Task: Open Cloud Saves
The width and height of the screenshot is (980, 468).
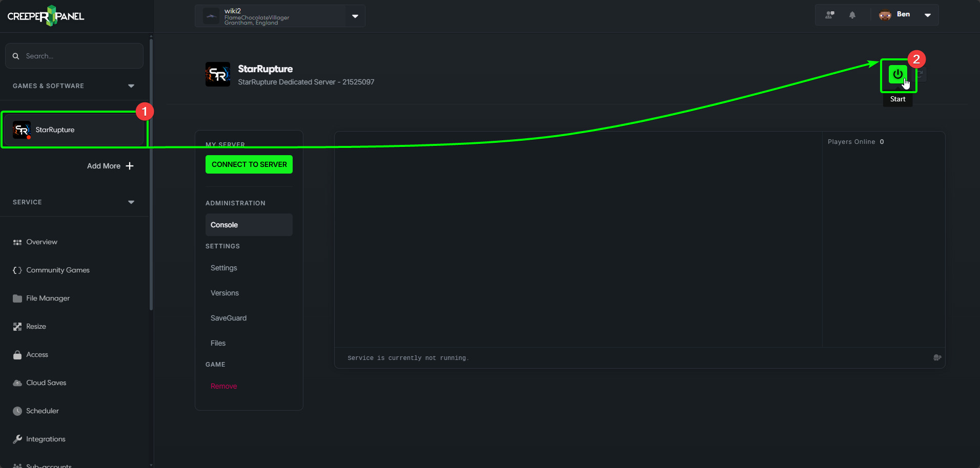Action: click(47, 383)
